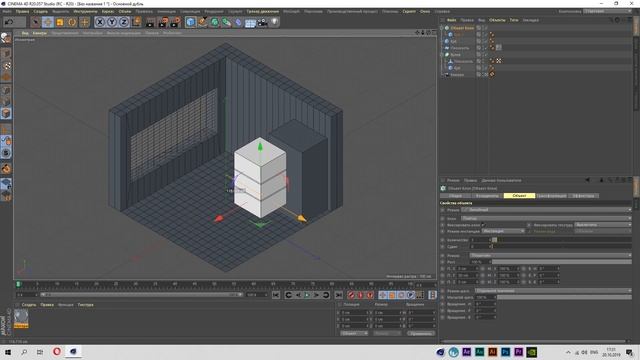Collapse the Объект Клон hierarchy
The width and height of the screenshot is (640, 360).
(x=442, y=28)
